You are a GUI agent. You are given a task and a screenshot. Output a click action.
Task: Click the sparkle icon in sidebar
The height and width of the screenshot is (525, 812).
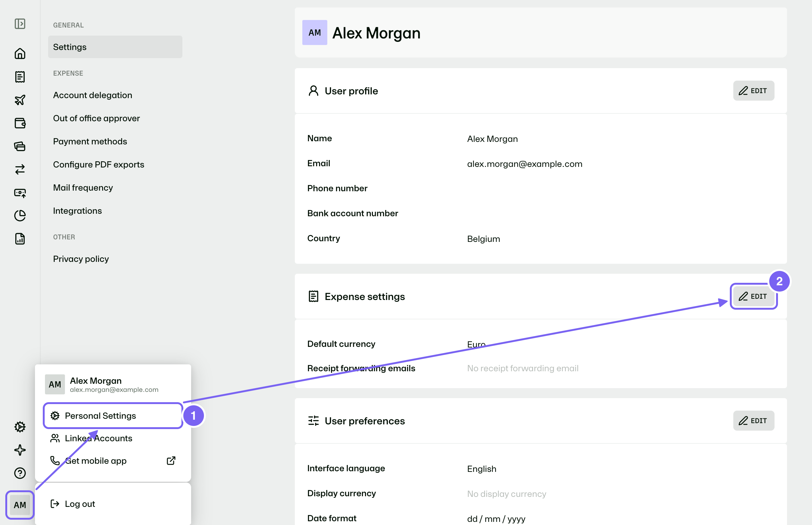click(x=20, y=450)
